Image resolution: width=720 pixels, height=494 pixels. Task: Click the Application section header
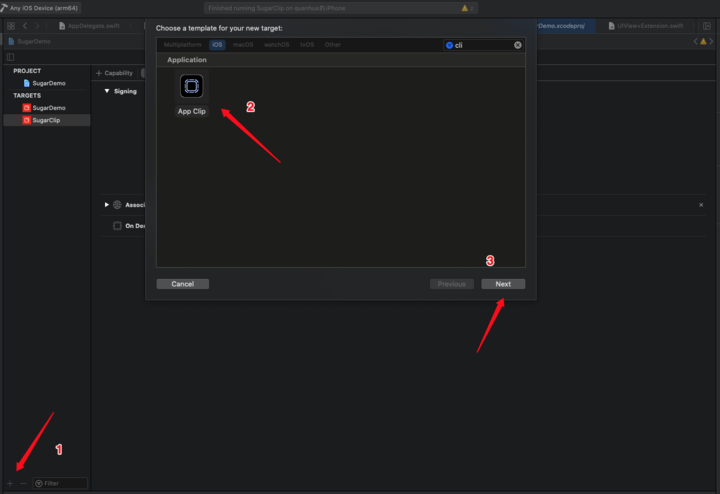pyautogui.click(x=186, y=60)
